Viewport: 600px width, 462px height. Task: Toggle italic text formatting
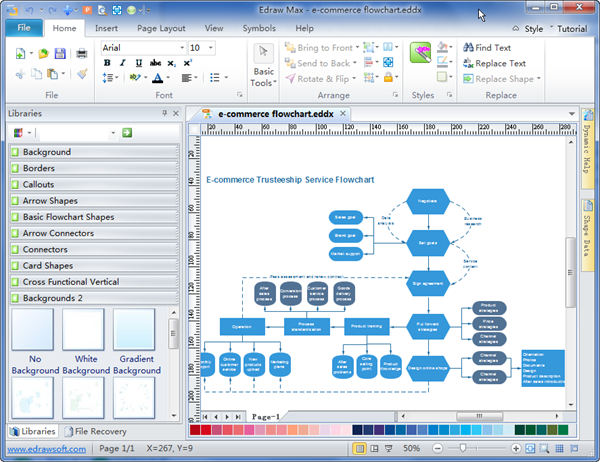tap(122, 63)
